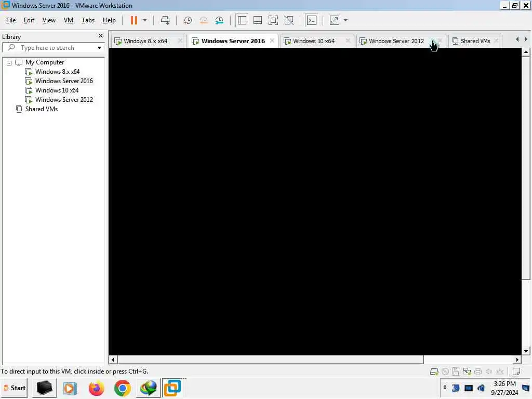Open the Start menu
The width and height of the screenshot is (532, 399).
coord(15,388)
